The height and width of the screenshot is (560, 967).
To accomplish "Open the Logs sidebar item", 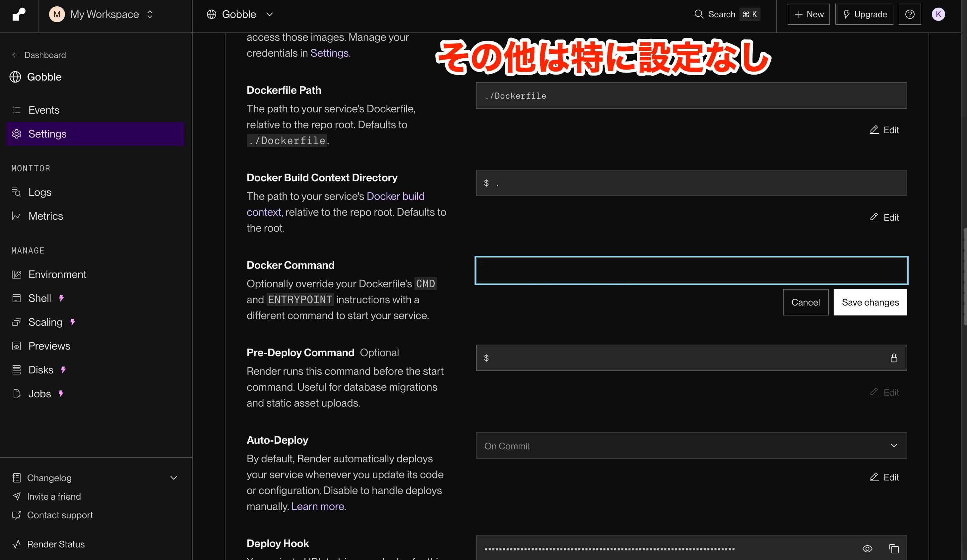I will 39,192.
